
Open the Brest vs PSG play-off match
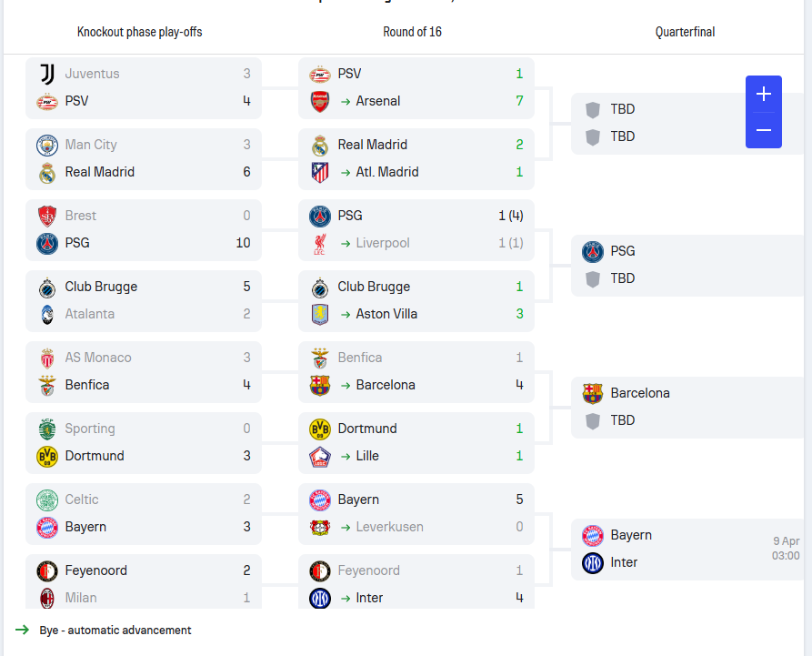click(144, 229)
